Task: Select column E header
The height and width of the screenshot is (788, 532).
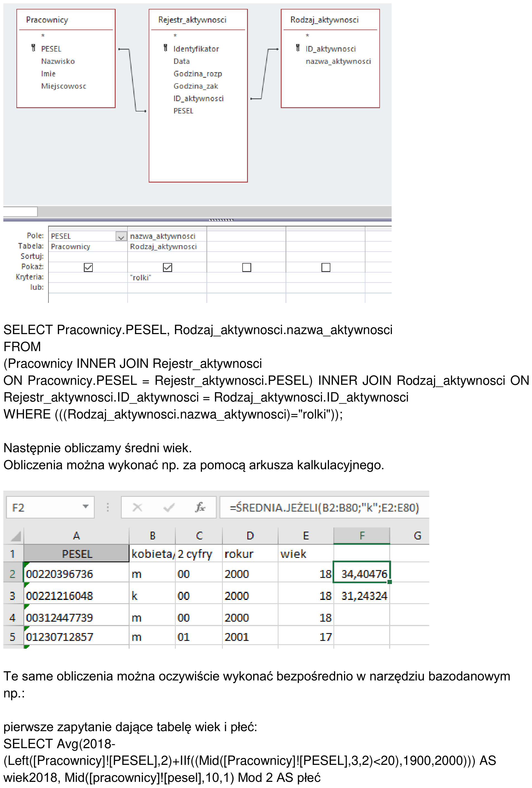Action: 306,536
